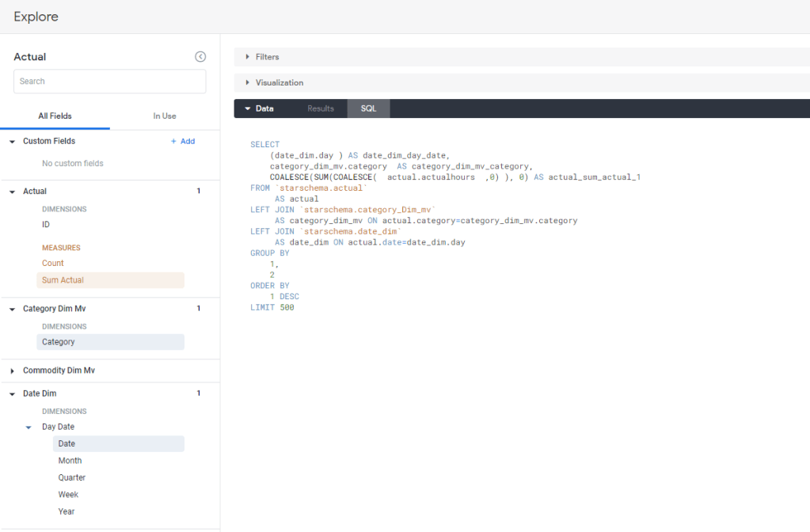Select the SQL tab
Viewport: 810px width, 532px height.
368,108
